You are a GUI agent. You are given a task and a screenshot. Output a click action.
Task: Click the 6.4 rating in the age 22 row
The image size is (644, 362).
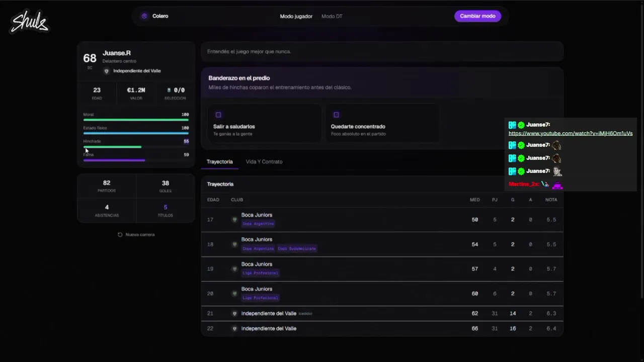click(x=551, y=328)
